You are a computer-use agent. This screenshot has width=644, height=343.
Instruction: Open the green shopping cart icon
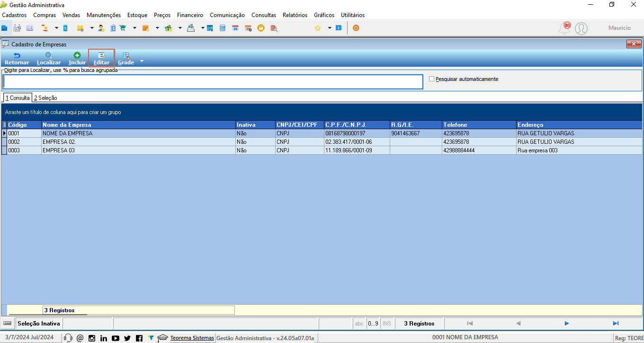[x=123, y=28]
